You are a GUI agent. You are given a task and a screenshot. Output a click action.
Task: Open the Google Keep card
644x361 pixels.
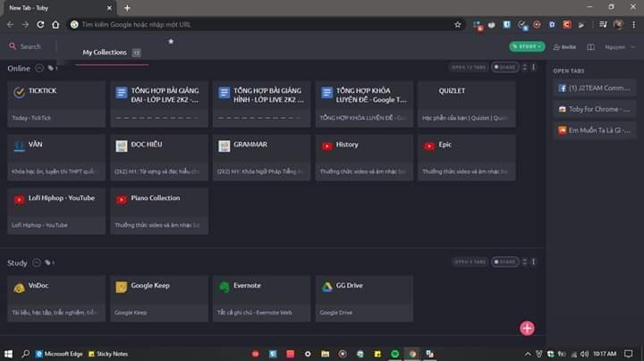pyautogui.click(x=159, y=298)
